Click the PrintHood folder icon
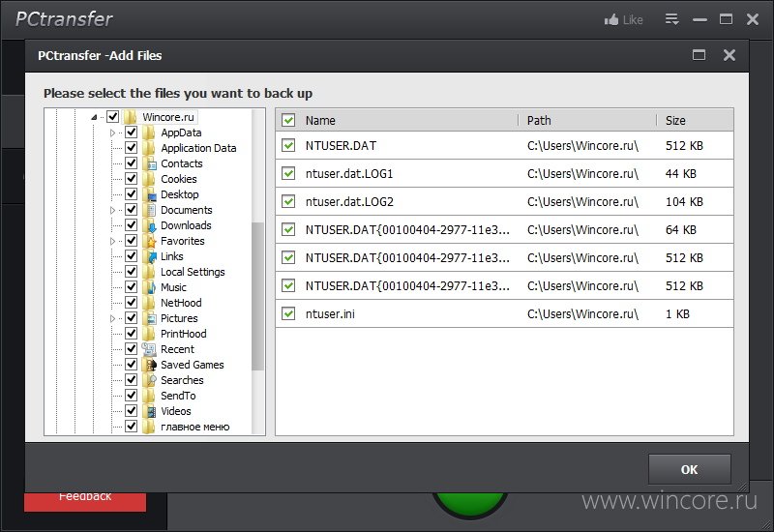 pos(148,334)
